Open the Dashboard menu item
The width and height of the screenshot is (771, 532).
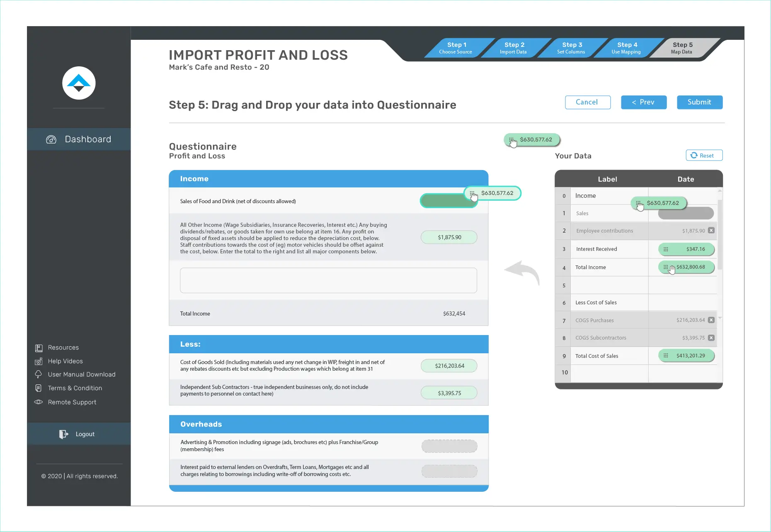click(79, 139)
